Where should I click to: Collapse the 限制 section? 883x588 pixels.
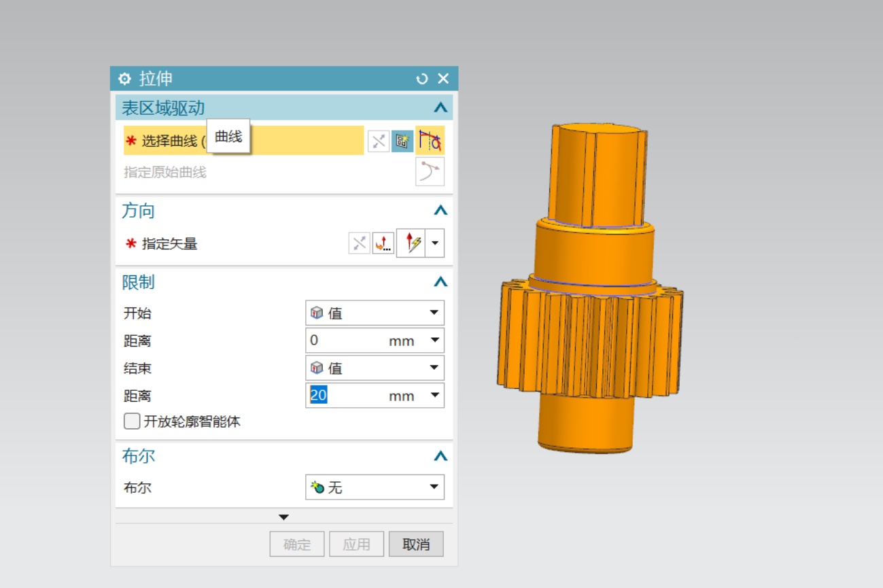point(440,282)
